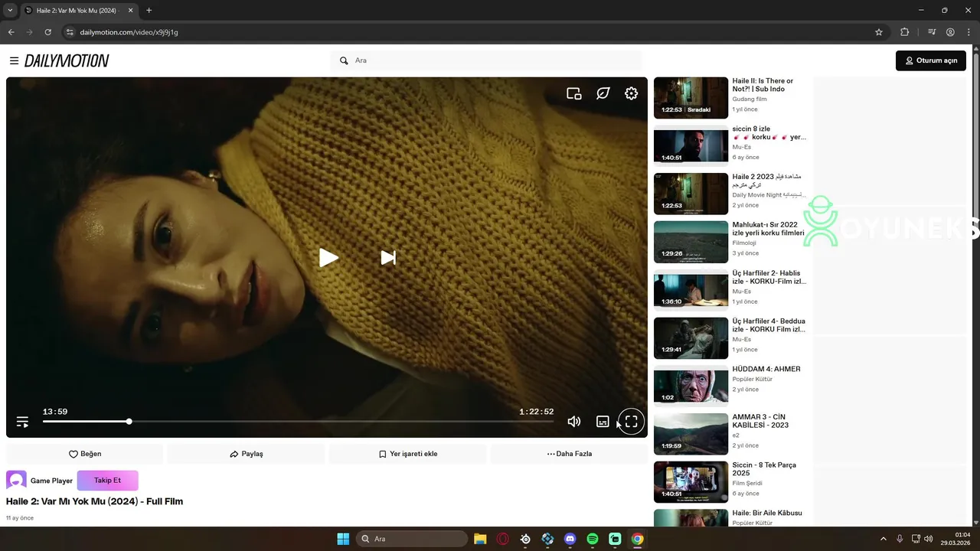980x551 pixels.
Task: Open Opera from the taskbar
Action: coord(503,539)
